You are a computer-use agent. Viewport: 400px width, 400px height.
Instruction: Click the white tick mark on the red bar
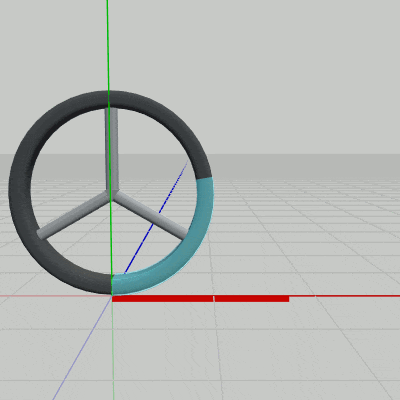point(214,298)
